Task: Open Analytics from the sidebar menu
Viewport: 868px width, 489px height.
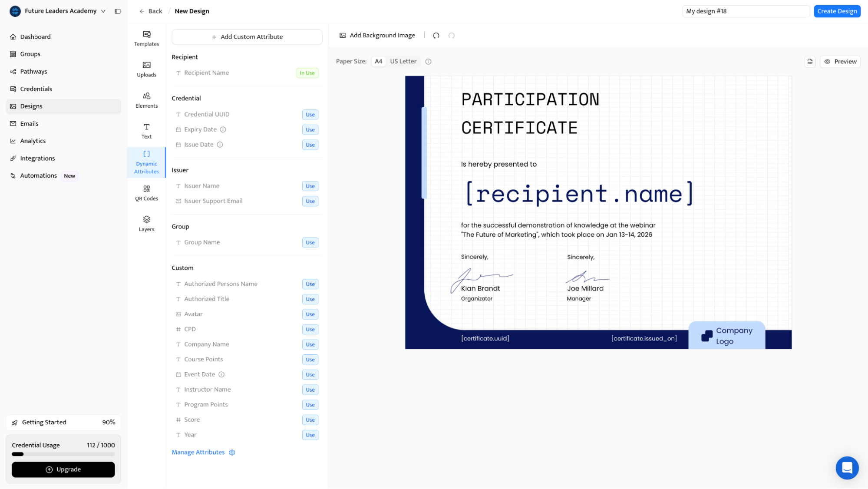Action: click(x=33, y=141)
